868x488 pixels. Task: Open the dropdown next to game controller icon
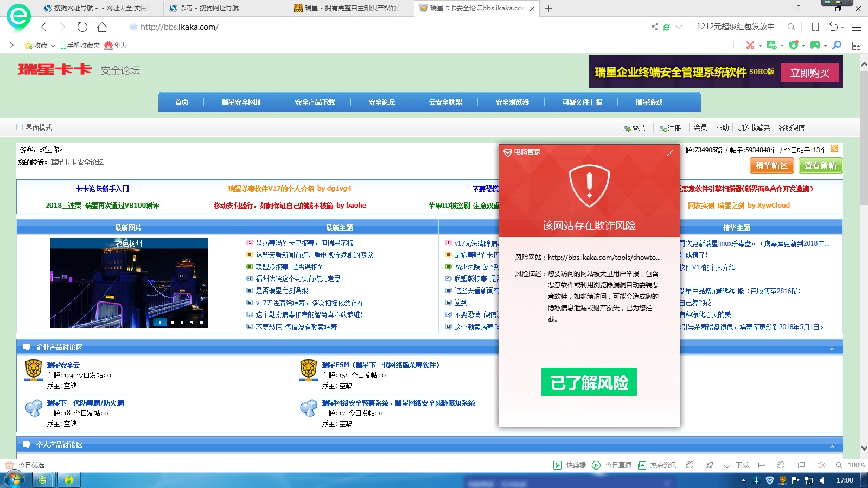(x=825, y=46)
